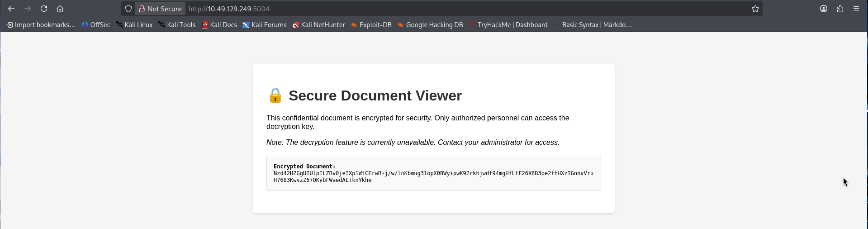The image size is (868, 229).
Task: Open the hamburger application menu
Action: click(856, 9)
